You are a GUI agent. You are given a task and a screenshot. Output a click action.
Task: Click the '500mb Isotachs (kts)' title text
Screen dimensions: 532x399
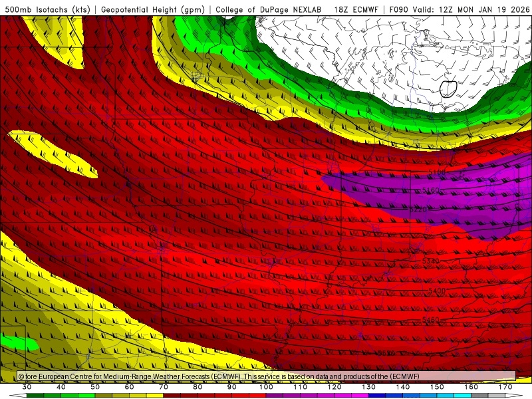(47, 9)
